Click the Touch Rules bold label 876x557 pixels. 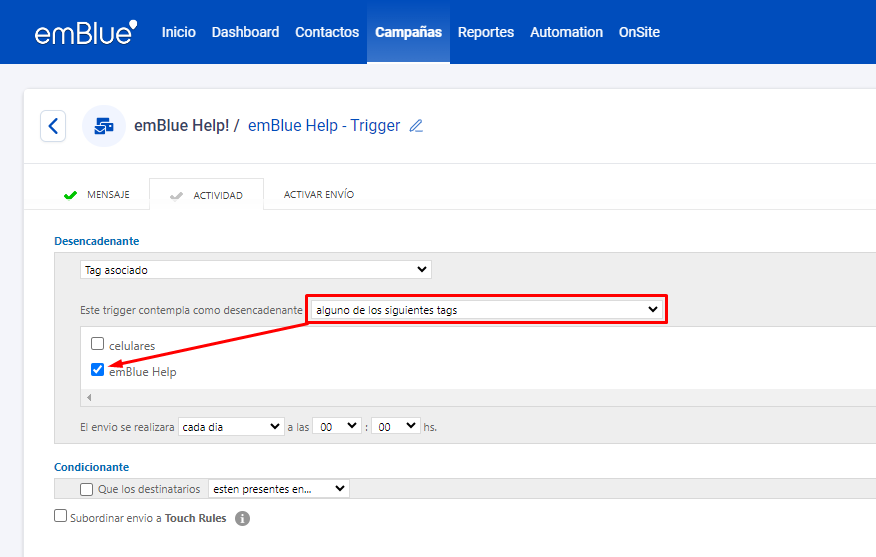[196, 518]
